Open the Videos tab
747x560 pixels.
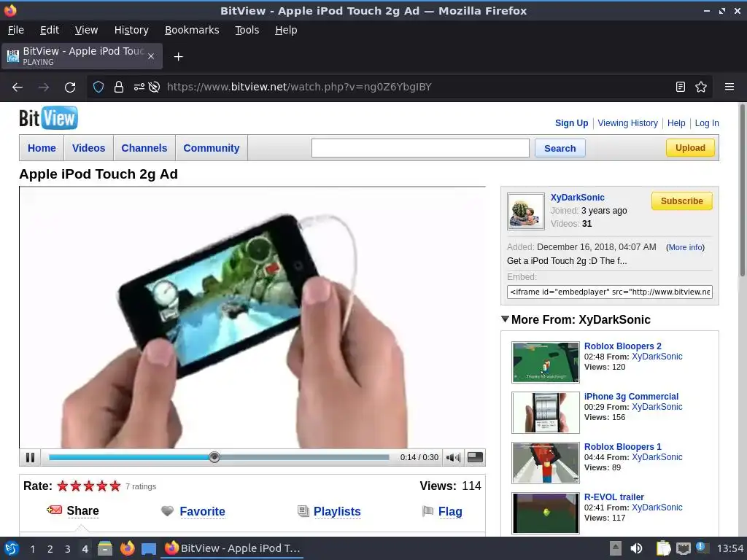tap(88, 148)
